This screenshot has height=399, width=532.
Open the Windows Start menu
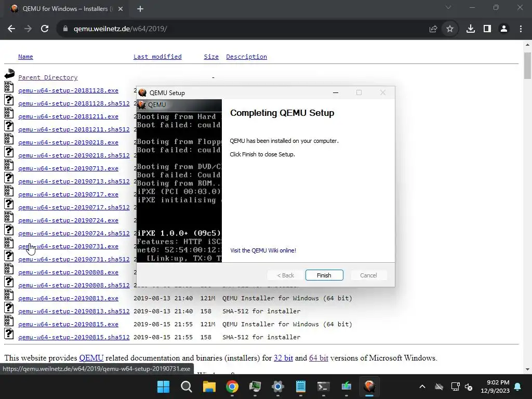163,387
